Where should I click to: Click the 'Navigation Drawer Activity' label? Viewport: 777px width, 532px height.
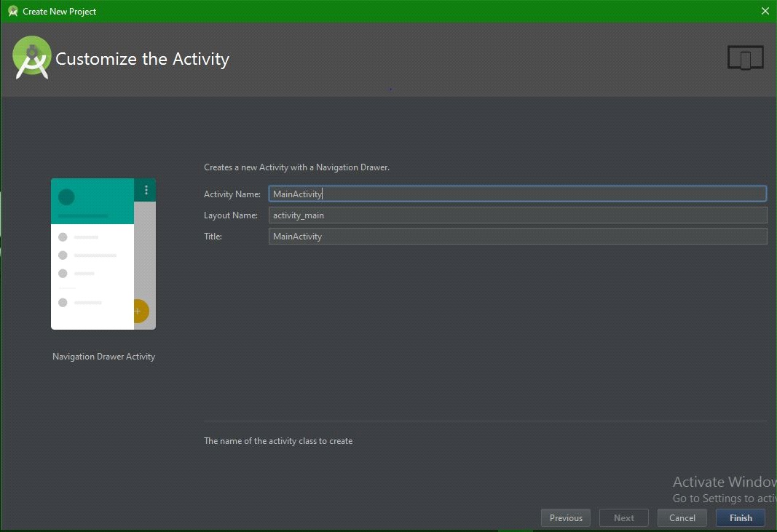[x=103, y=356]
